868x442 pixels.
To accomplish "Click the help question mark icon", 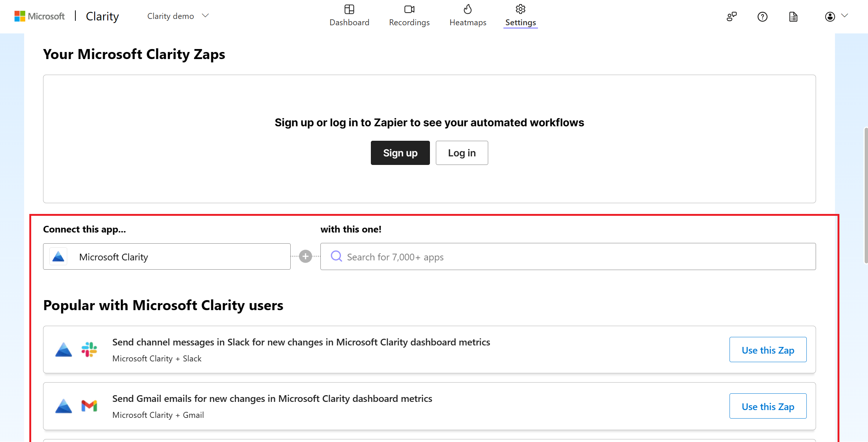I will click(762, 15).
